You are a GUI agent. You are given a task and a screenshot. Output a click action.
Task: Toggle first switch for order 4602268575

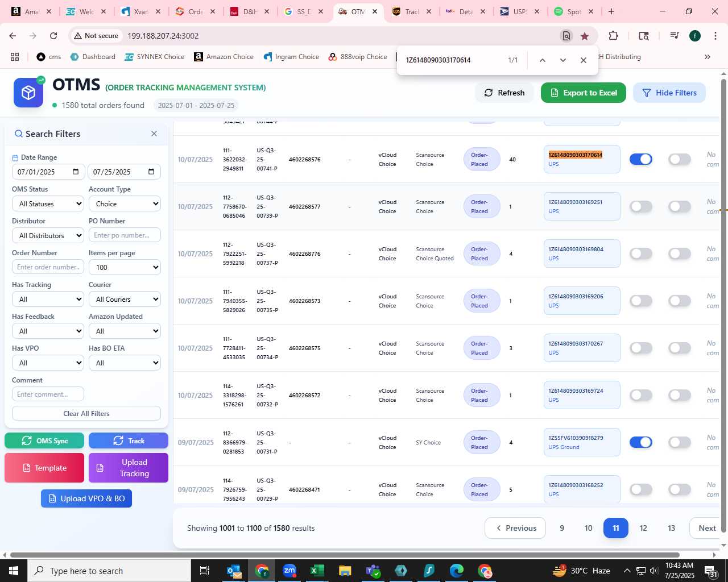pyautogui.click(x=641, y=348)
